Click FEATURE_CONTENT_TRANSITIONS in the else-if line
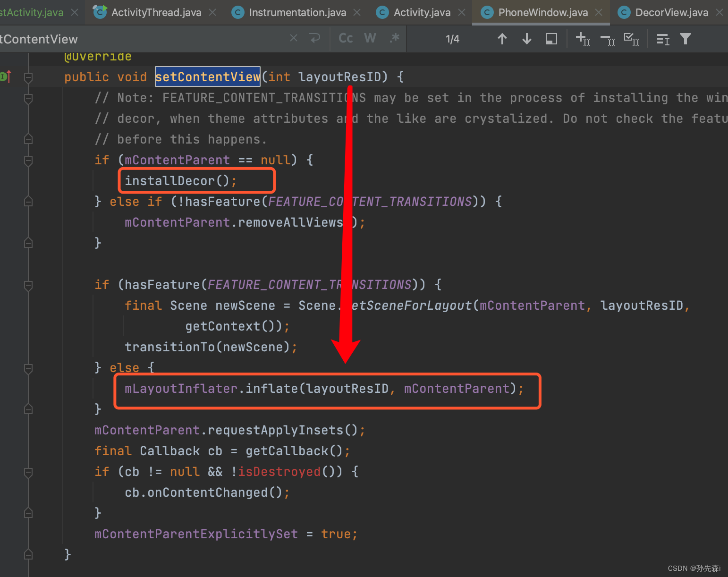 (370, 202)
